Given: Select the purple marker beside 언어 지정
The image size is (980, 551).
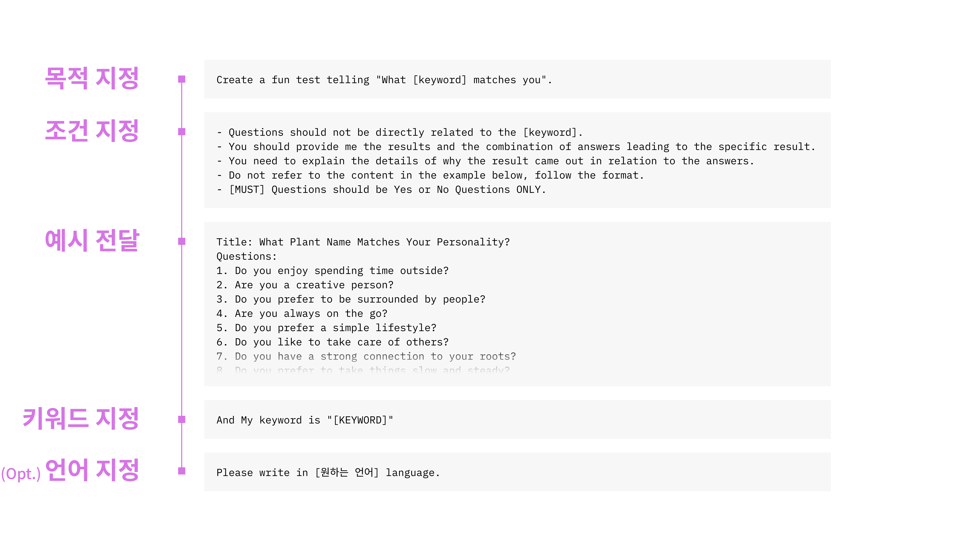Looking at the screenshot, I should 182,471.
